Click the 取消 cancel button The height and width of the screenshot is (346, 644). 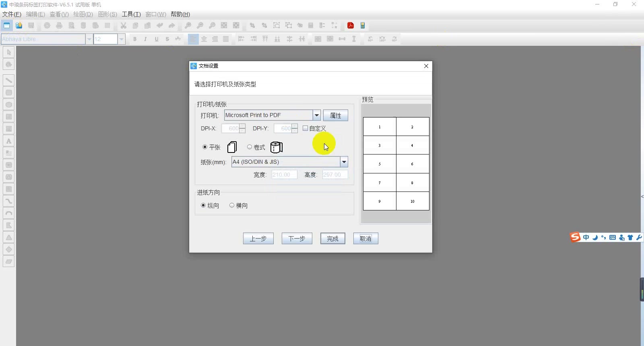(x=366, y=239)
